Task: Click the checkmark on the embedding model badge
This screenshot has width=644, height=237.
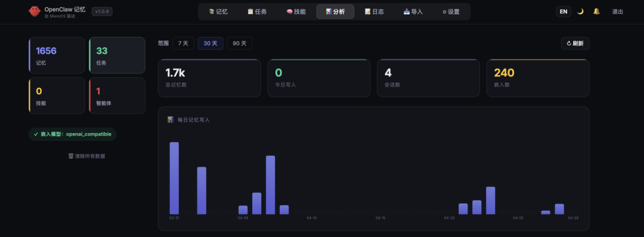Action: (36, 134)
